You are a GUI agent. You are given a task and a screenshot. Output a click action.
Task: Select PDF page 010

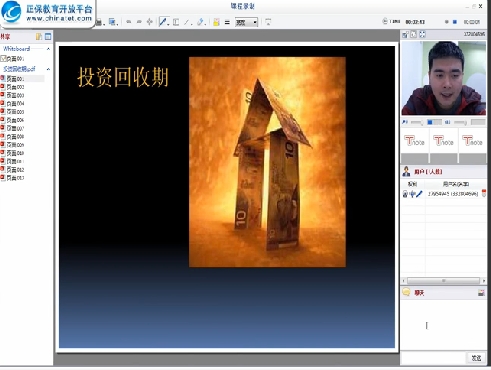[13, 153]
